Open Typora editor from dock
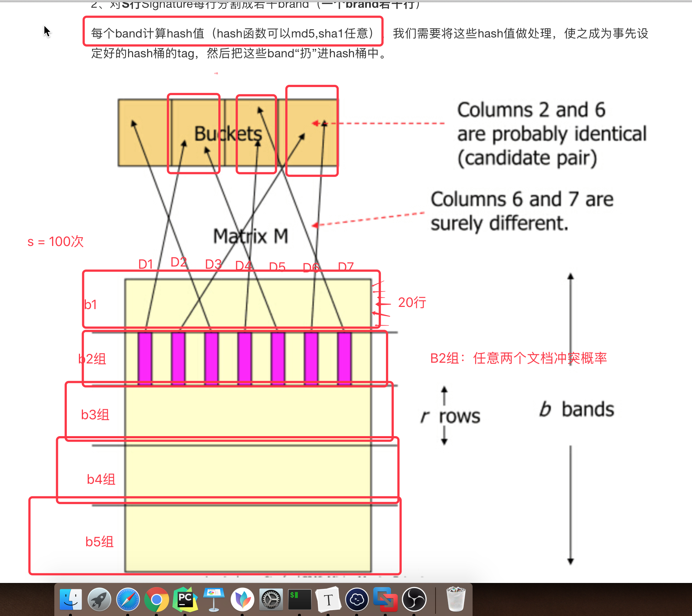This screenshot has height=616, width=692. (328, 599)
